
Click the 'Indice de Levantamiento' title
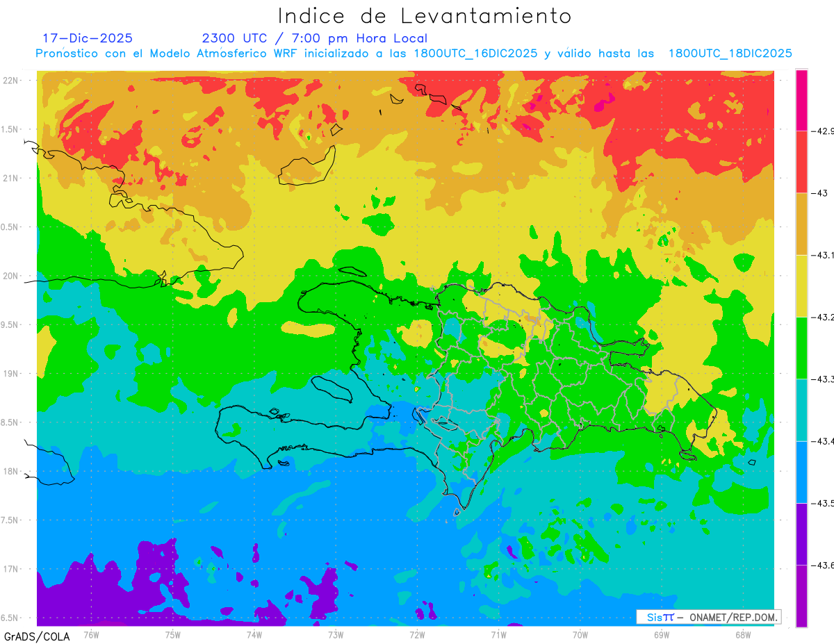424,16
